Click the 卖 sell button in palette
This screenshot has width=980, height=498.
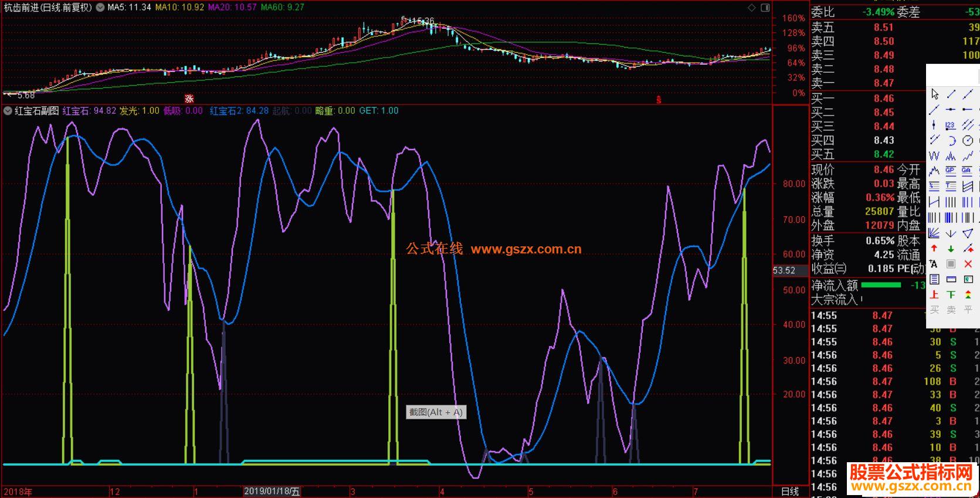pyautogui.click(x=951, y=309)
